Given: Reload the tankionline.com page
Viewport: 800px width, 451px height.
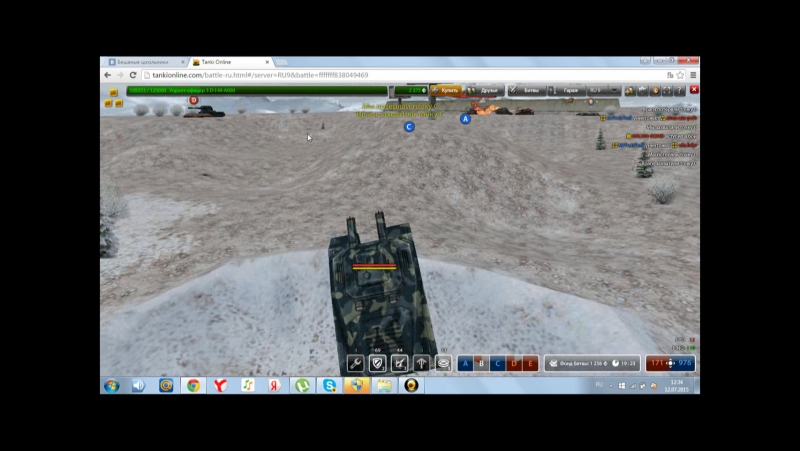Looking at the screenshot, I should click(133, 75).
